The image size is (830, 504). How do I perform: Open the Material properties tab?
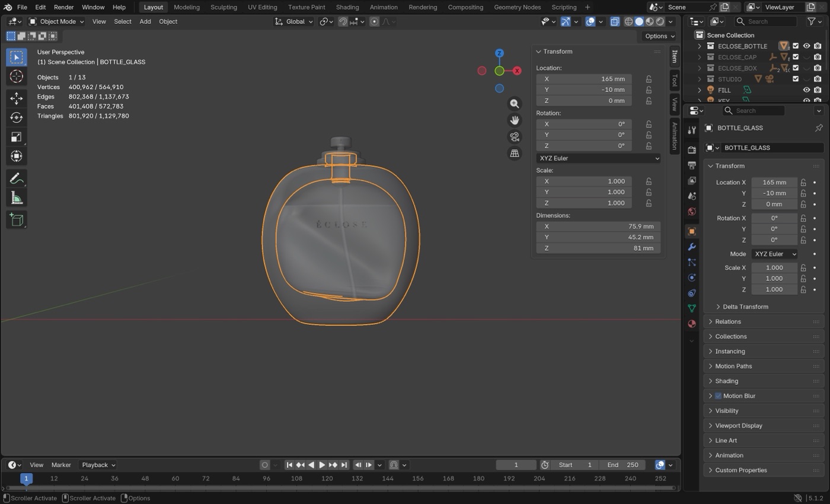691,324
